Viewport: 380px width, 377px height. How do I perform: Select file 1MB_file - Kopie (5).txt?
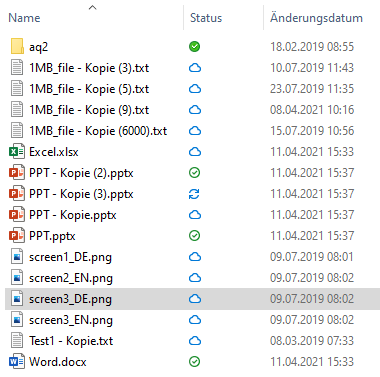(89, 89)
